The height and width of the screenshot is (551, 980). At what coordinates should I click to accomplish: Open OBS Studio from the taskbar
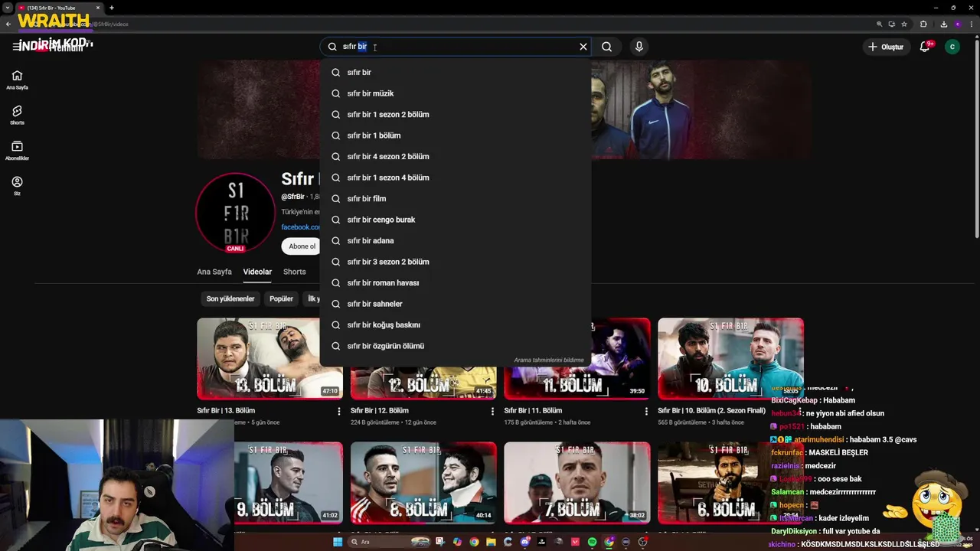642,542
